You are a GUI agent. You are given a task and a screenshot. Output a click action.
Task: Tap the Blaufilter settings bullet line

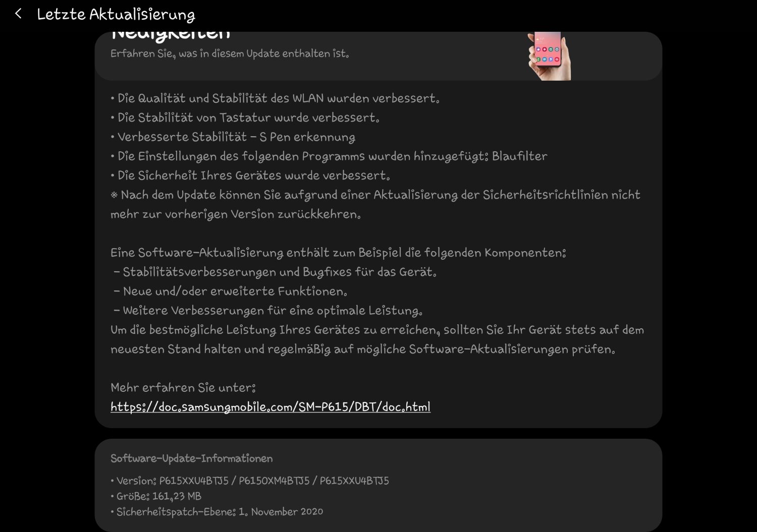[x=329, y=156]
